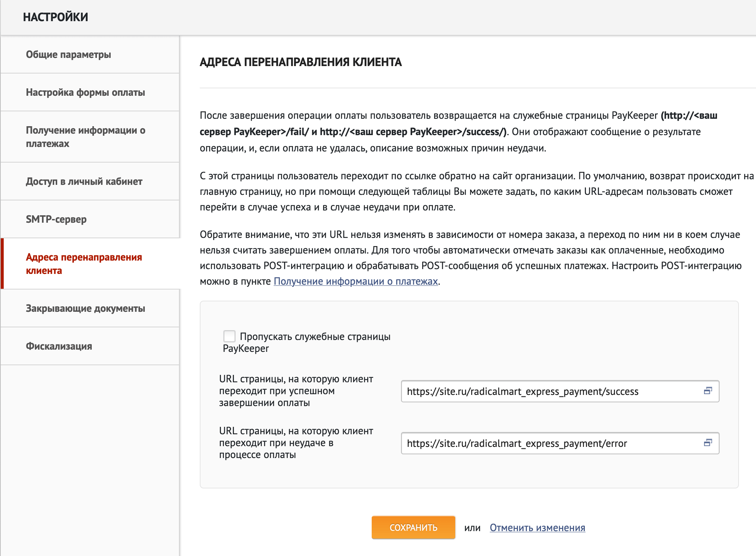Click the Адреса перенаправления клиента section heading
756x556 pixels.
[300, 62]
